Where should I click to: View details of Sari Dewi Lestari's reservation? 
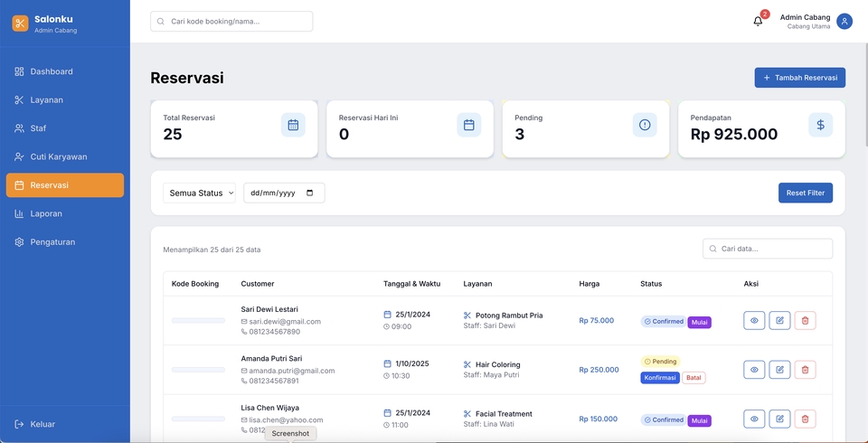pos(754,320)
